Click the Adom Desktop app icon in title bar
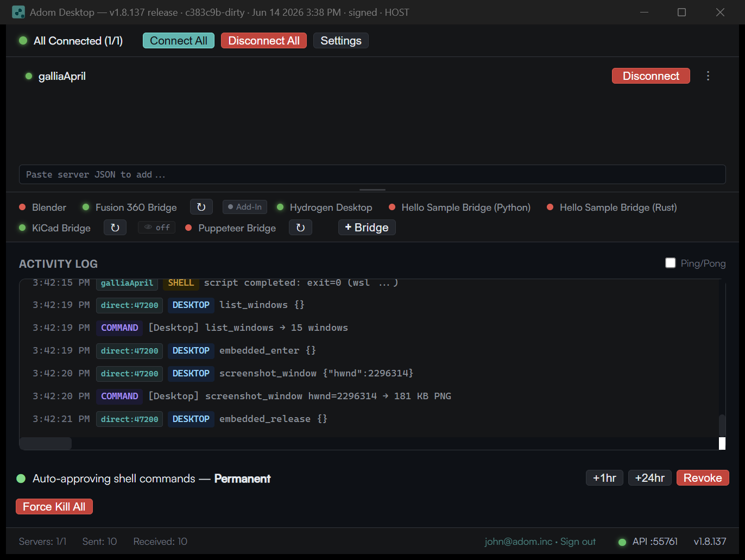Screen dimensions: 745x560 [x=18, y=12]
